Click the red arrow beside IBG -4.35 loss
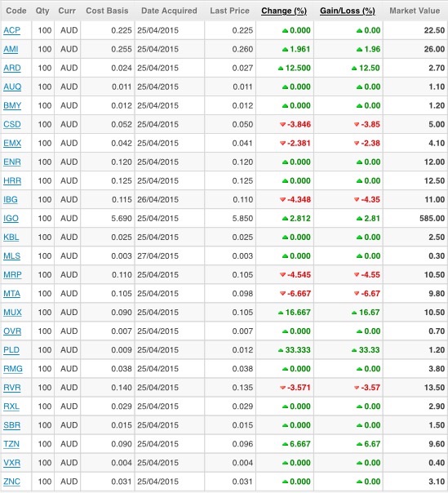 click(357, 200)
